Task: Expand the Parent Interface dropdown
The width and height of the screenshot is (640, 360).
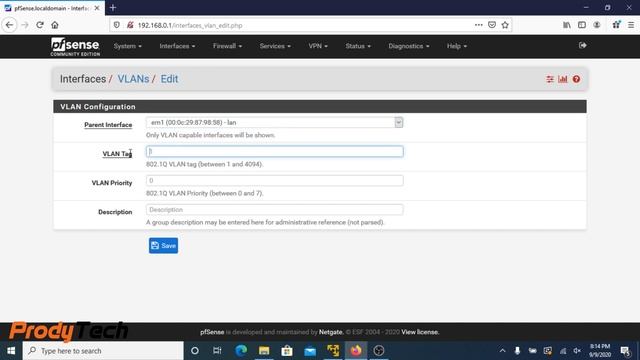Action: pos(275,122)
